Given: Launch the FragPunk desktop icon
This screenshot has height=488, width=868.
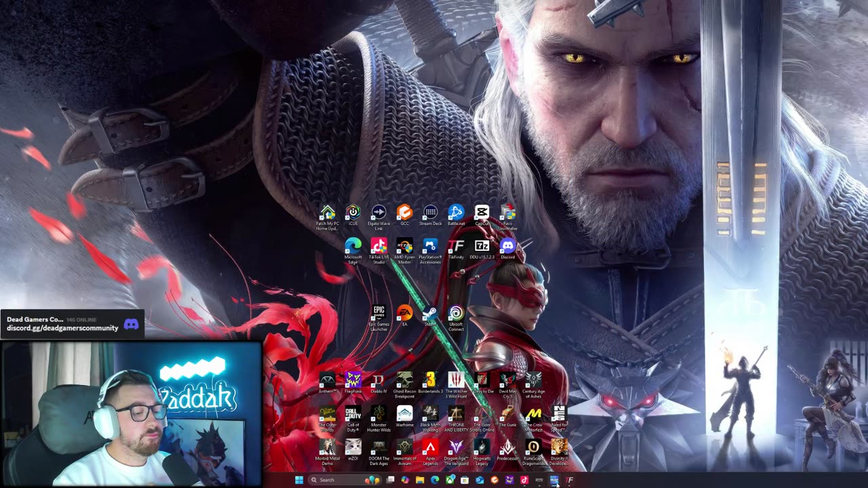Looking at the screenshot, I should tap(353, 383).
